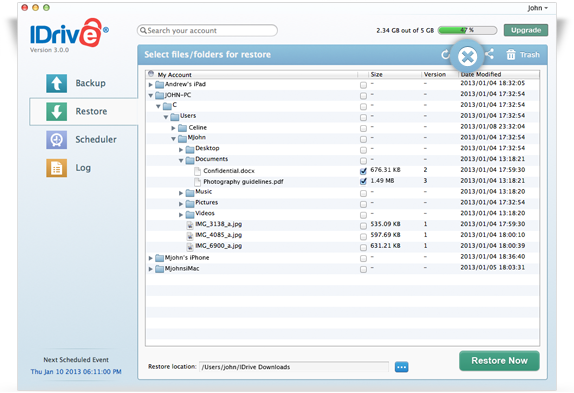This screenshot has height=393, width=574.
Task: Check the Mjohn's iPhone checkbox
Action: pyautogui.click(x=363, y=258)
